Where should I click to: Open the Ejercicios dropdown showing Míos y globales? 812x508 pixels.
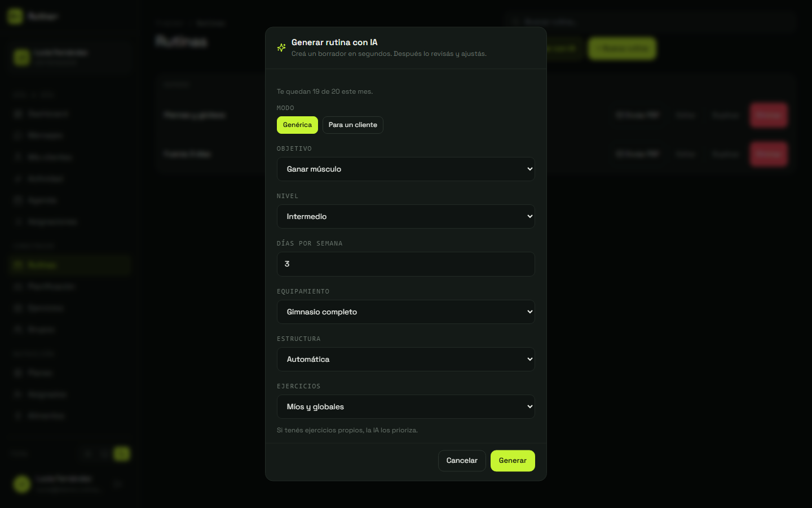(406, 406)
